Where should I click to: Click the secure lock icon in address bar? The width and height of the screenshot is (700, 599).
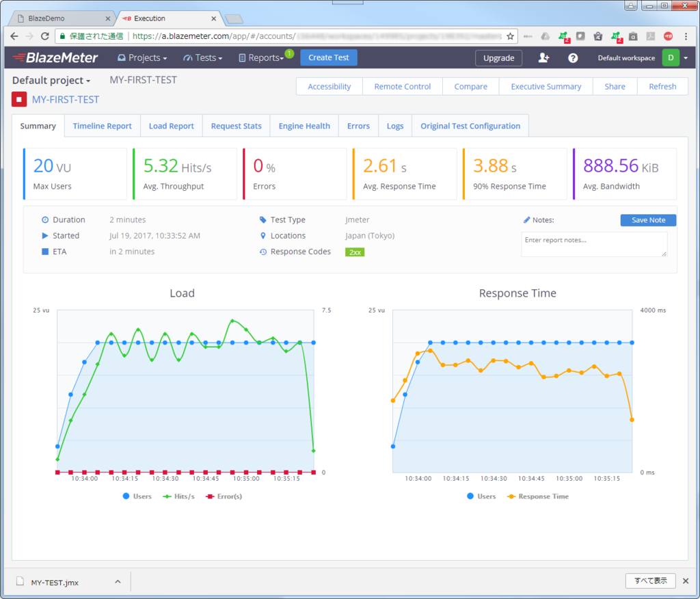click(62, 36)
